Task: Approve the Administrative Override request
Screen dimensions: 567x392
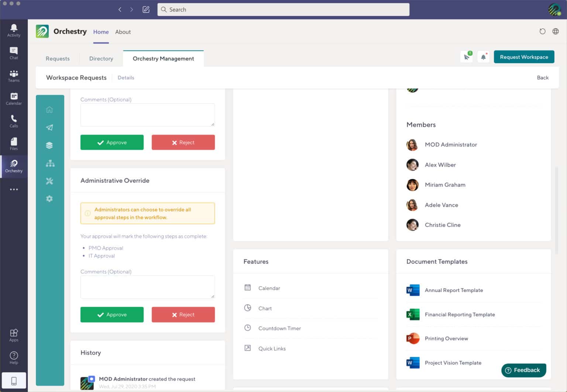Action: tap(112, 315)
